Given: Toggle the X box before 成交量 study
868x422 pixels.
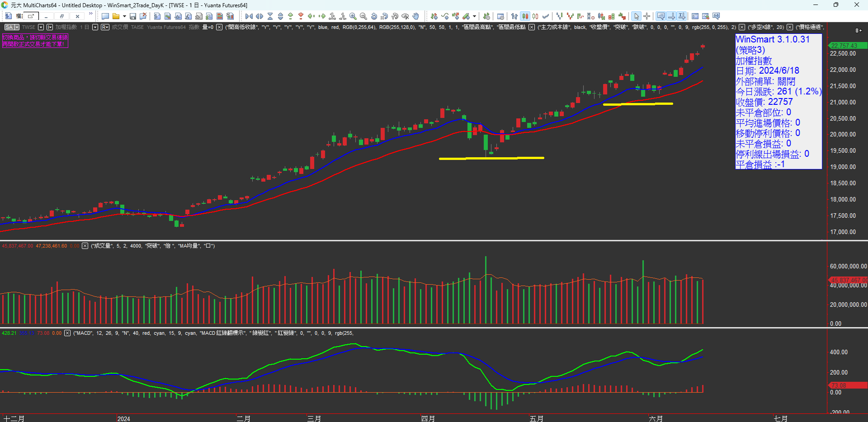Looking at the screenshot, I should click(85, 246).
